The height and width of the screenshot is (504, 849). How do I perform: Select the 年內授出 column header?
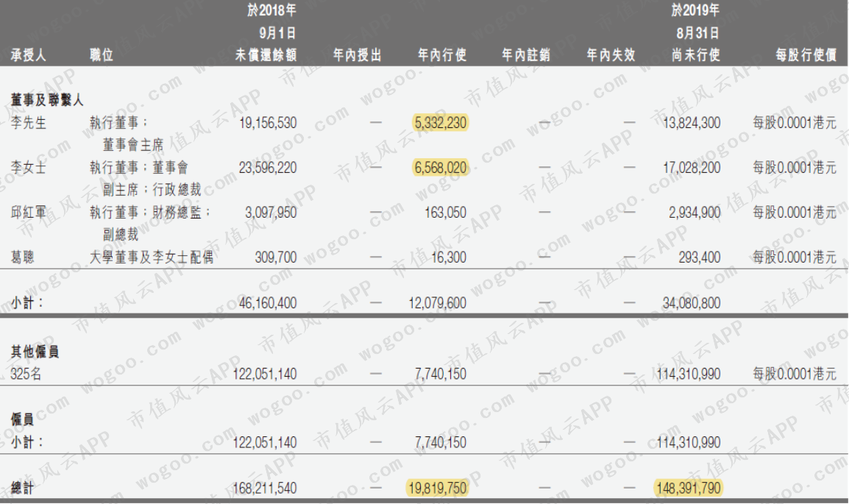point(358,54)
